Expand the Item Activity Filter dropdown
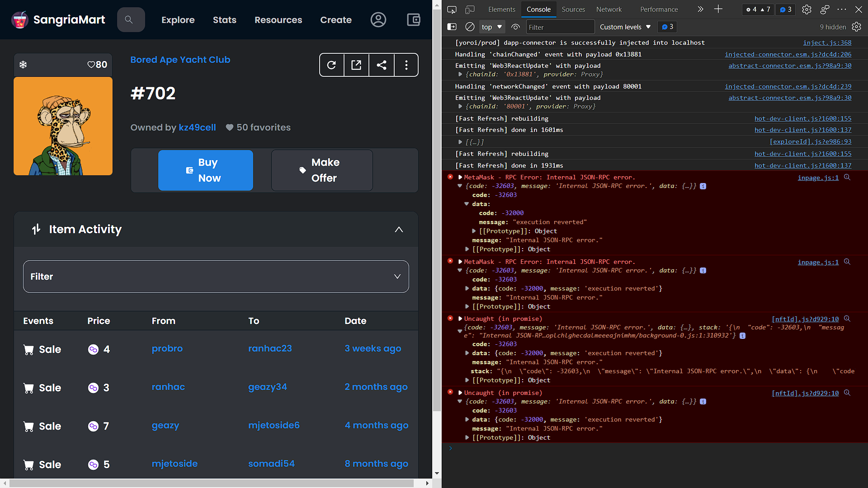Screen dimensions: 868x488 click(x=216, y=276)
